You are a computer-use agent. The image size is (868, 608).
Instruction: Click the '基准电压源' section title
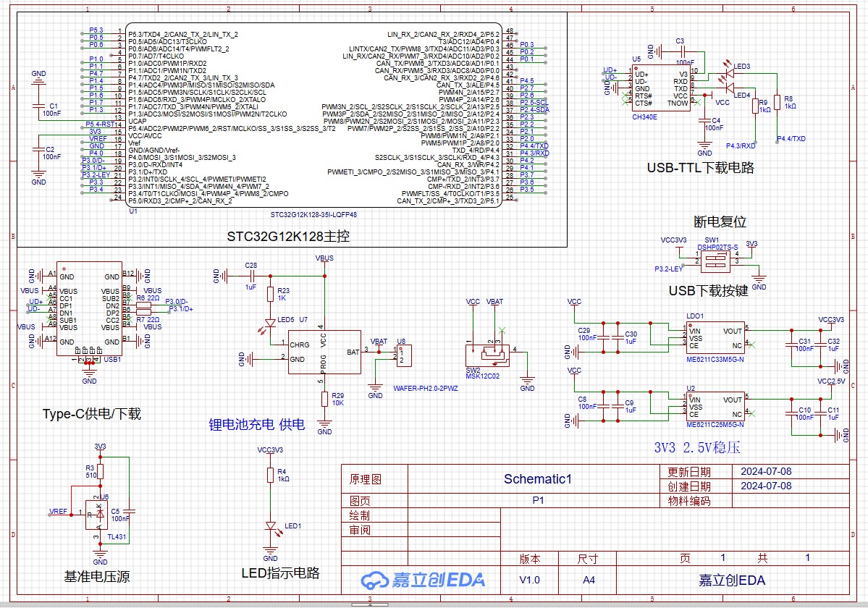click(97, 576)
